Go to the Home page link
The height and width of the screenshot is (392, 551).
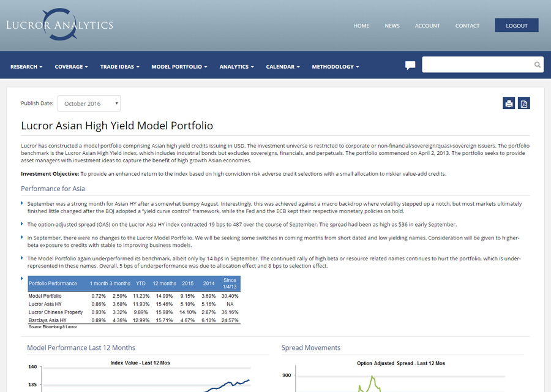(x=361, y=26)
